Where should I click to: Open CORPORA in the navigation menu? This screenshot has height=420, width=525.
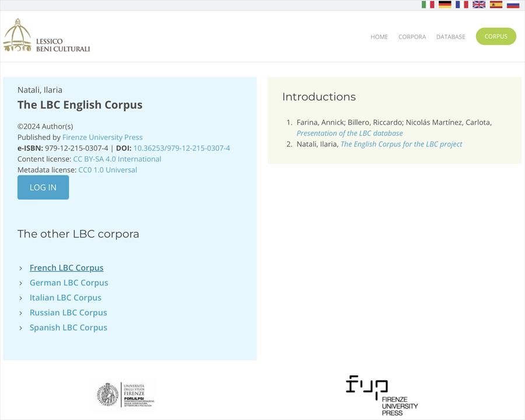pyautogui.click(x=412, y=37)
